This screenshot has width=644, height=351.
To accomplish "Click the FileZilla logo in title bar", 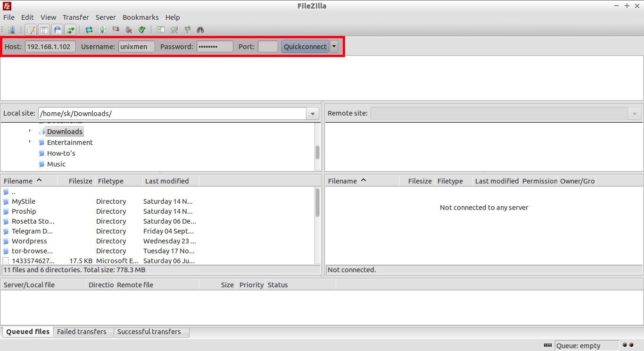I will tap(7, 6).
